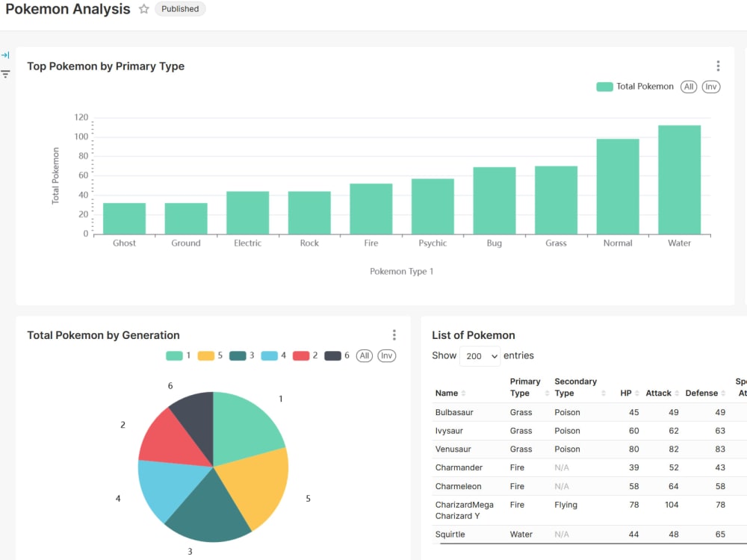Open the generation pie chart options menu
747x560 pixels.
tap(394, 335)
